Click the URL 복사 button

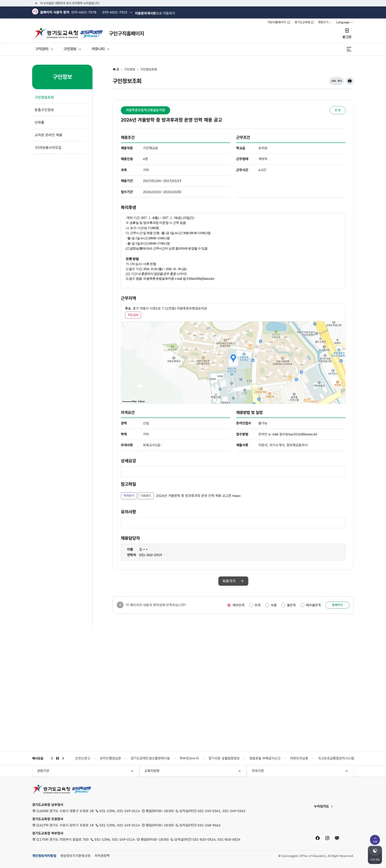coord(336,81)
